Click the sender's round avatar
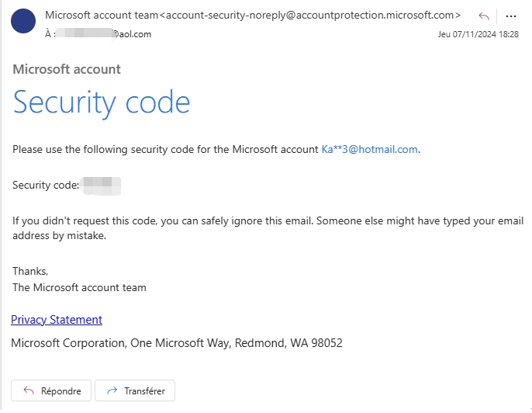The width and height of the screenshot is (532, 413). (x=24, y=21)
